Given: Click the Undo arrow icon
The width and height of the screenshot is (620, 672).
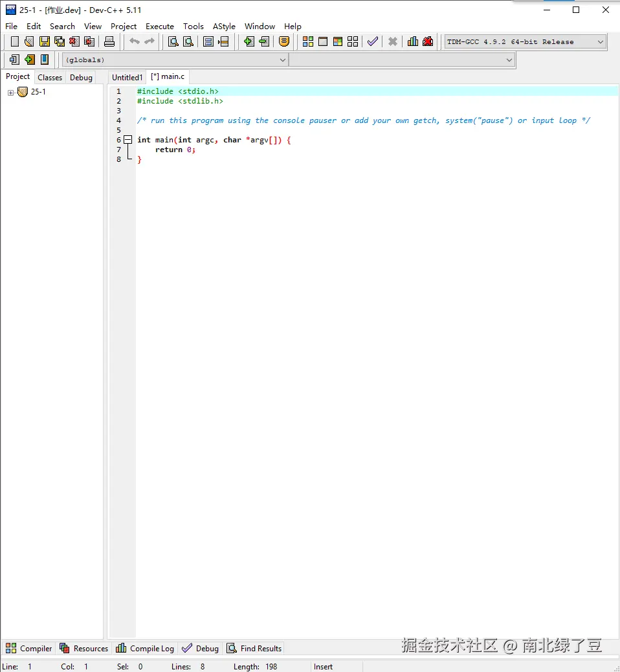Looking at the screenshot, I should point(135,41).
